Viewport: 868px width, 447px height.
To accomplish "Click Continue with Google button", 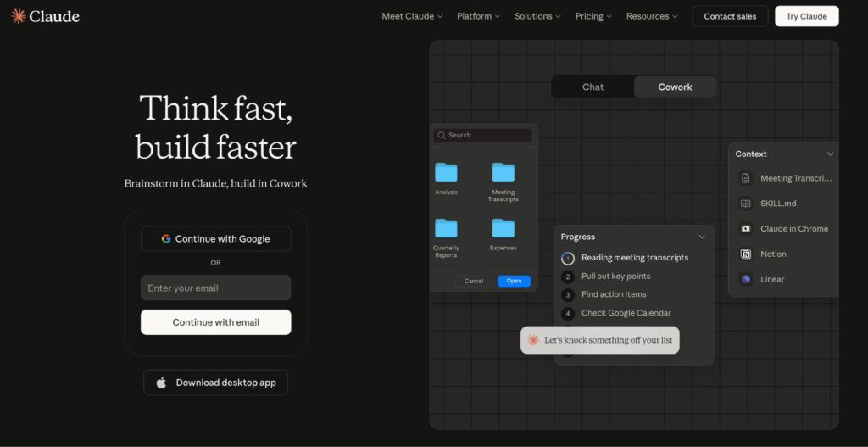I will point(215,239).
